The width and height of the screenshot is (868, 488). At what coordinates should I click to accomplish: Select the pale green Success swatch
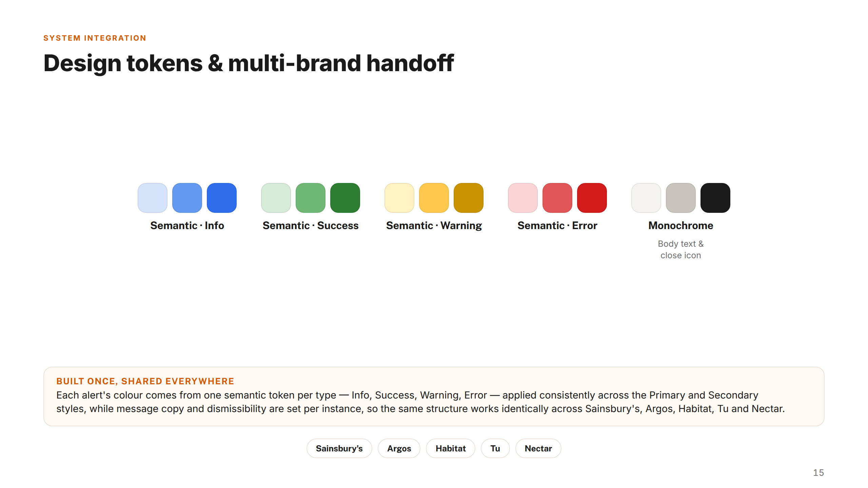(x=276, y=198)
